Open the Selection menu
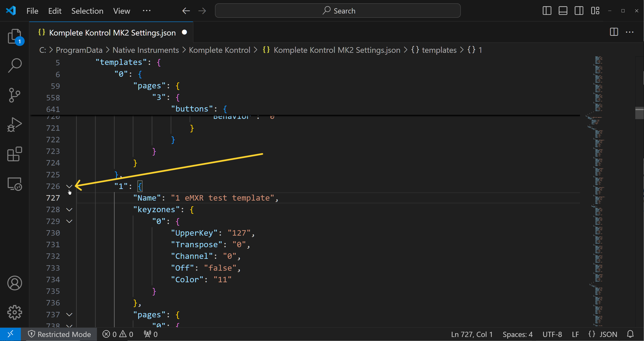The height and width of the screenshot is (341, 644). (x=87, y=11)
